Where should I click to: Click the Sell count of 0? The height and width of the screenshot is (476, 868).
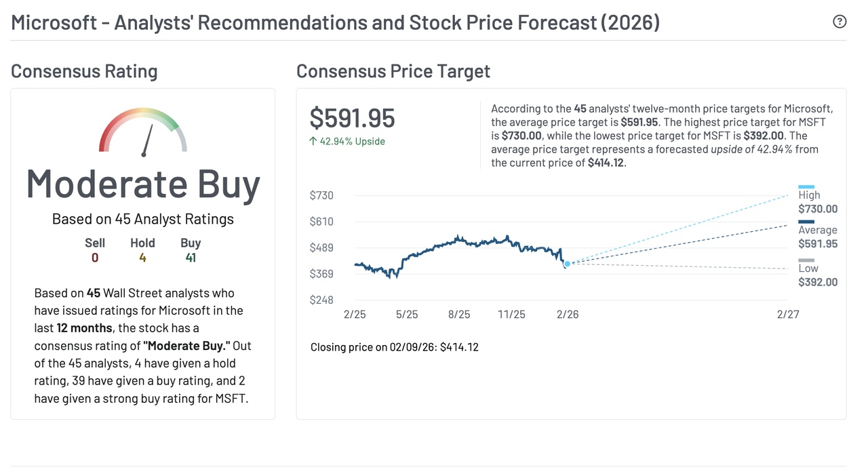point(95,258)
